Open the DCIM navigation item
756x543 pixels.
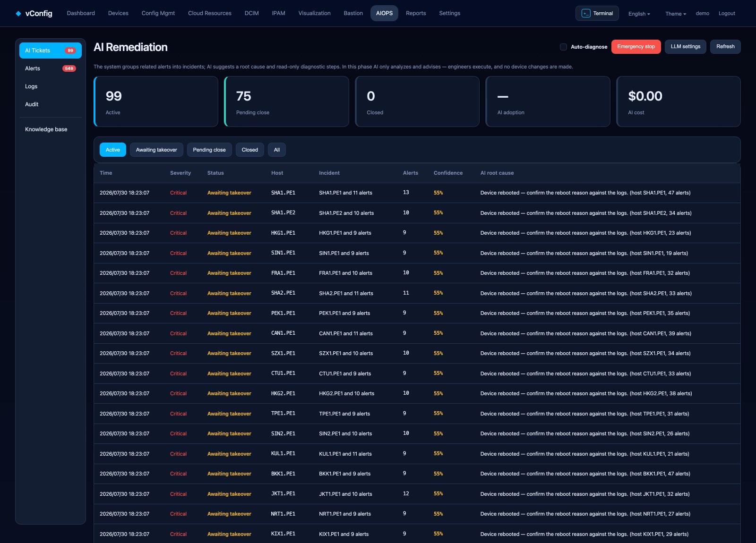[x=251, y=13]
